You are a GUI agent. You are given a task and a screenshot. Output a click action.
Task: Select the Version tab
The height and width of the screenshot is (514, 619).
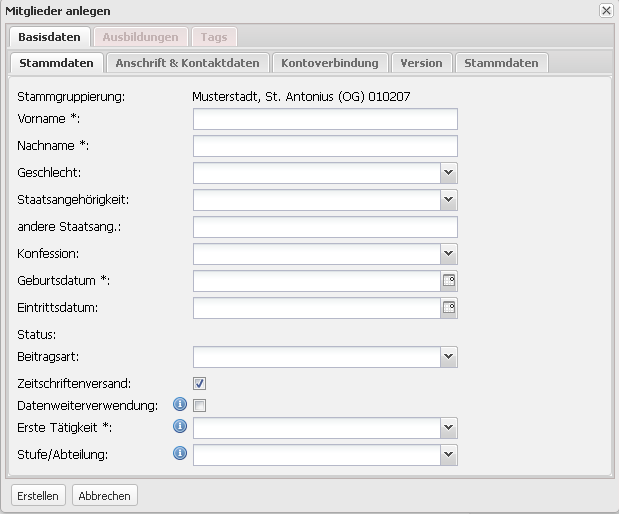point(421,63)
